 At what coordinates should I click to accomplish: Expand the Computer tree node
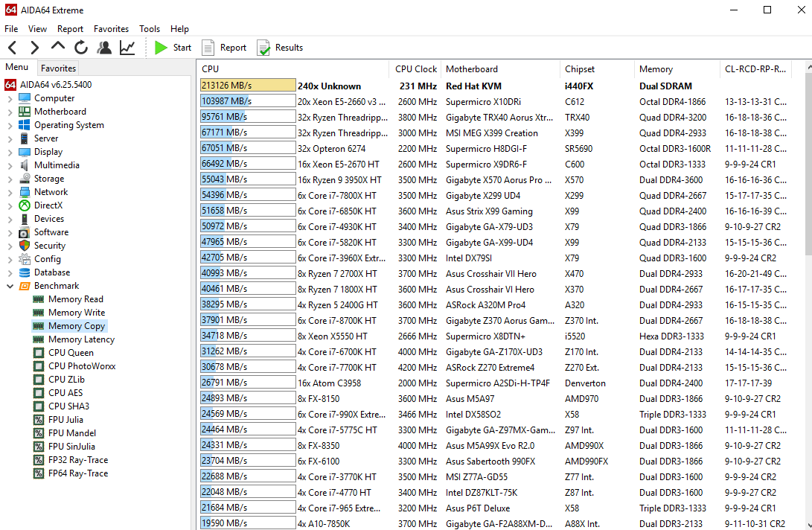(x=10, y=98)
